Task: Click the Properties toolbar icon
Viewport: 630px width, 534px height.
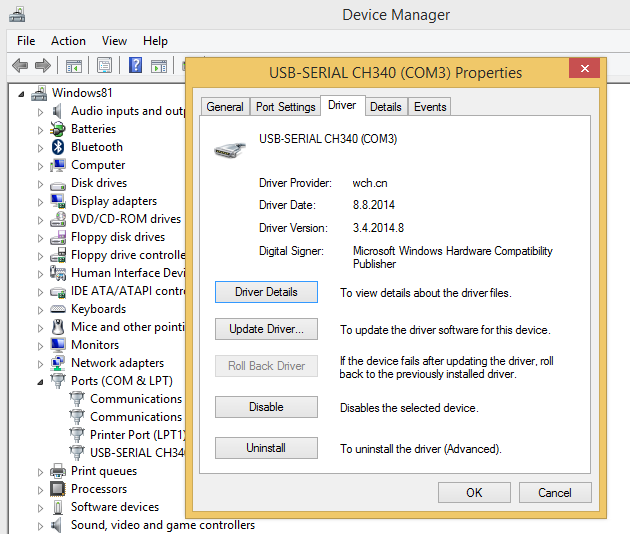Action: tap(104, 65)
